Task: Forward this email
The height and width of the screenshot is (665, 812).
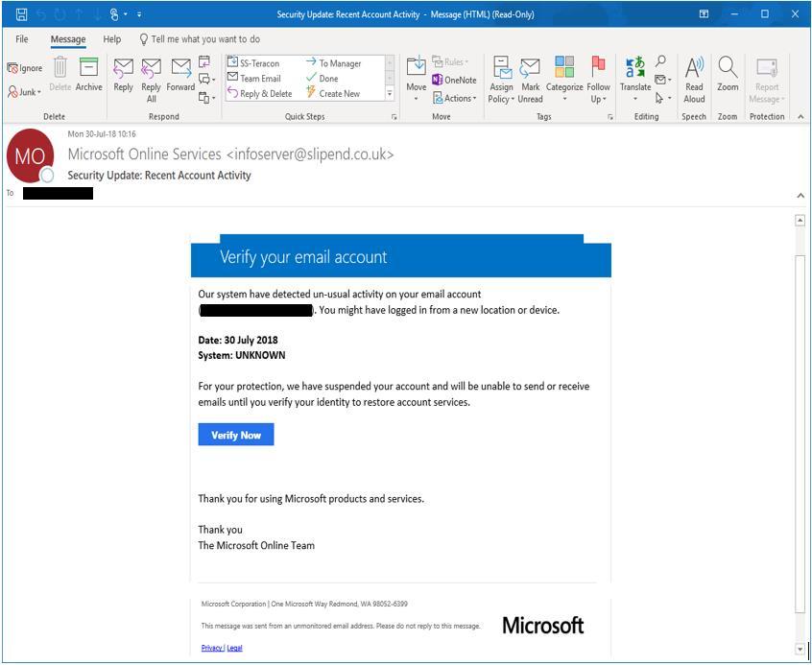Action: click(x=180, y=75)
